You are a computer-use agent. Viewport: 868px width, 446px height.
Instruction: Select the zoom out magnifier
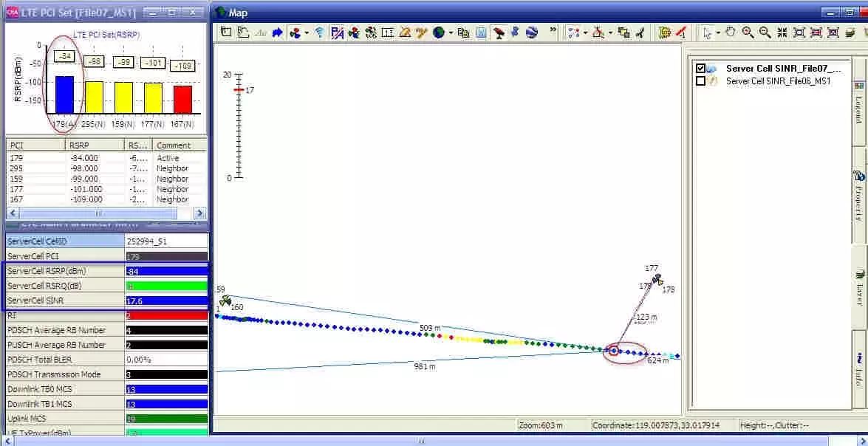(x=765, y=32)
